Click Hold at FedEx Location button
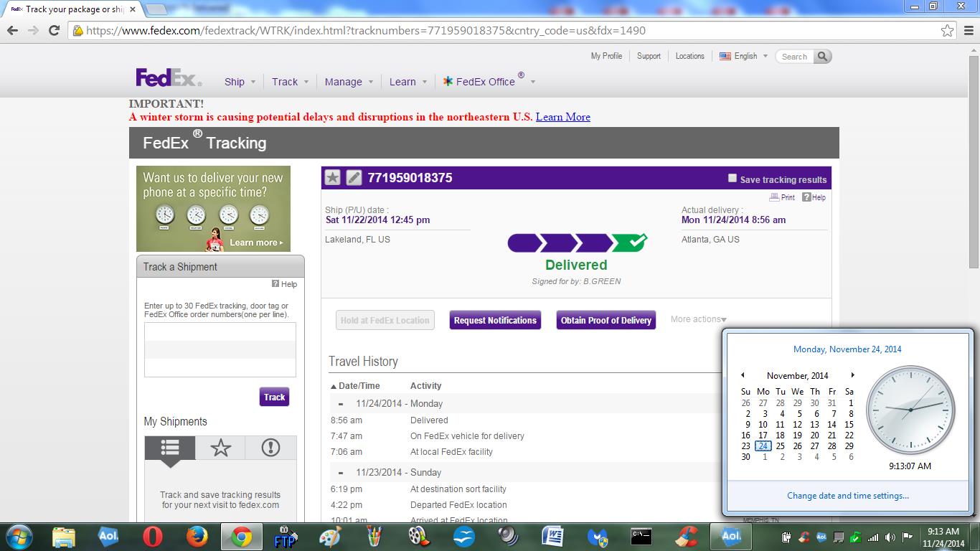Screen dimensions: 980x551 [x=385, y=320]
